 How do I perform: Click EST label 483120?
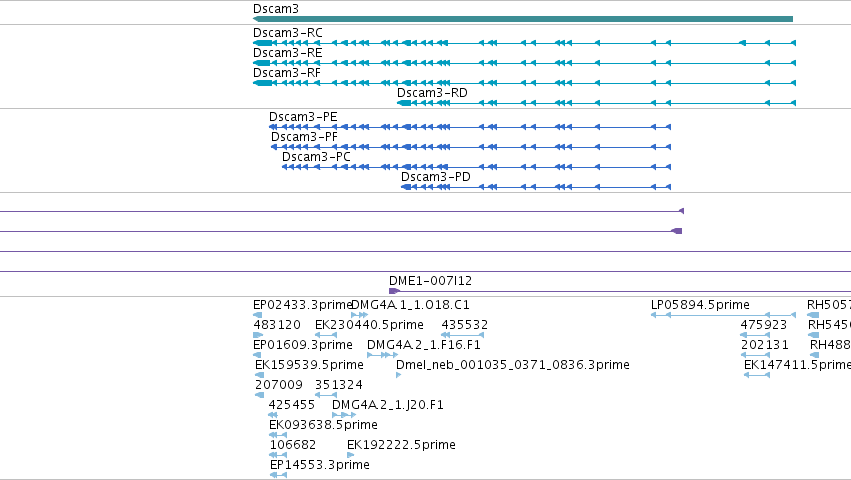[x=277, y=325]
